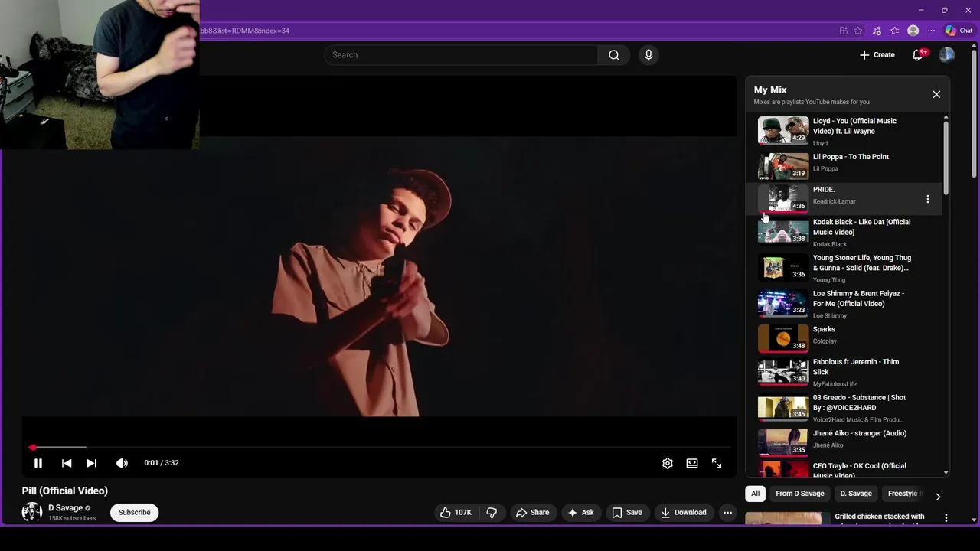Select the From D Savage filter chip
This screenshot has width=980, height=551.
coord(800,494)
